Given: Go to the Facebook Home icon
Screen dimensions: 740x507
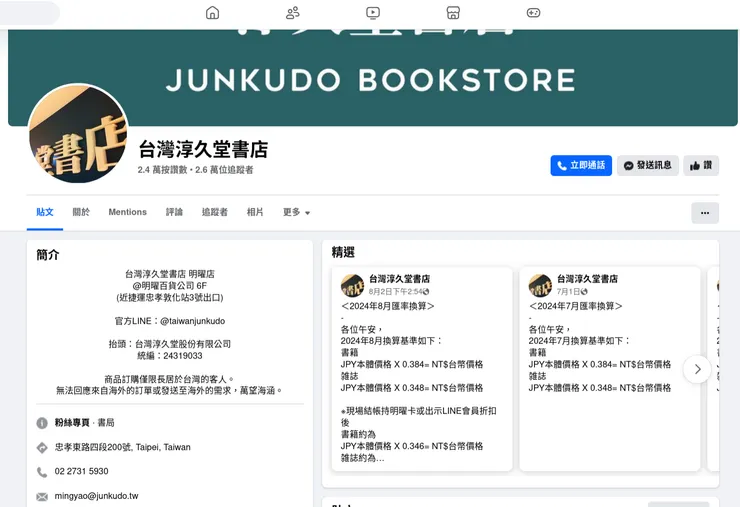Looking at the screenshot, I should click(212, 13).
